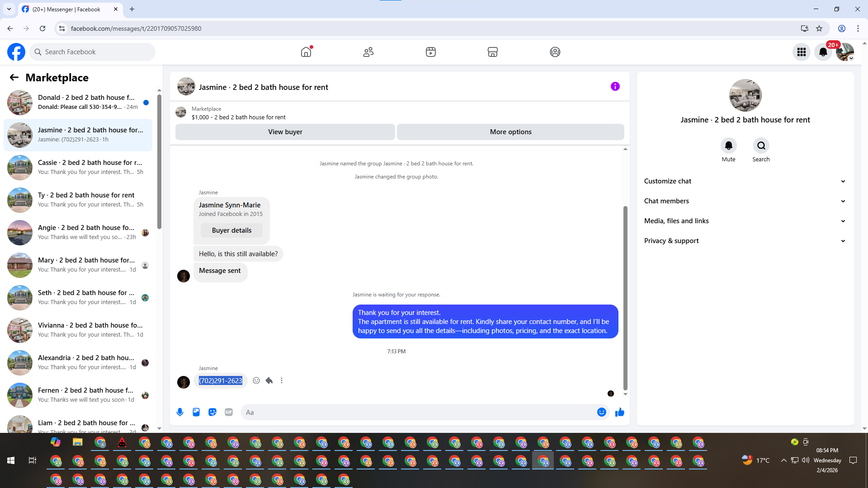Mute the Jasmine conversation
868x488 pixels.
728,146
